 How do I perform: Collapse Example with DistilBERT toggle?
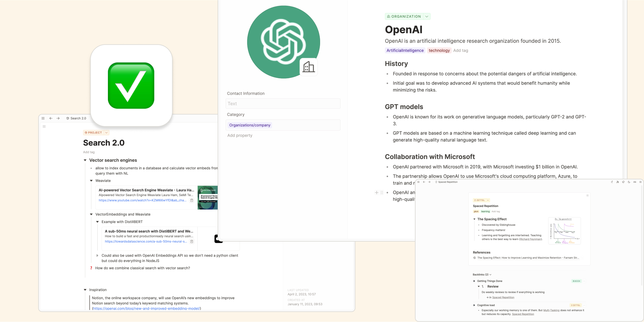[97, 222]
